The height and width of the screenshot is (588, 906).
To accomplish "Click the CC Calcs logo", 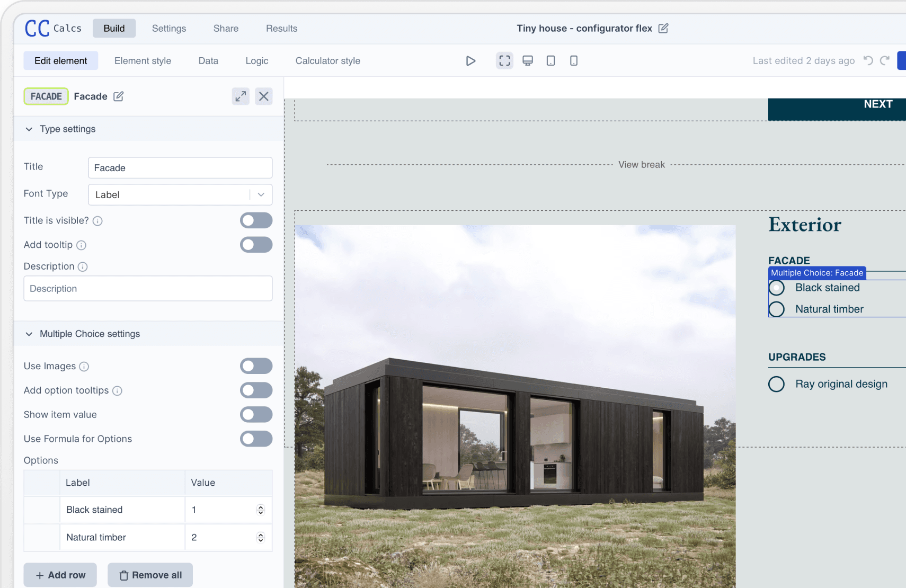I will [x=53, y=28].
